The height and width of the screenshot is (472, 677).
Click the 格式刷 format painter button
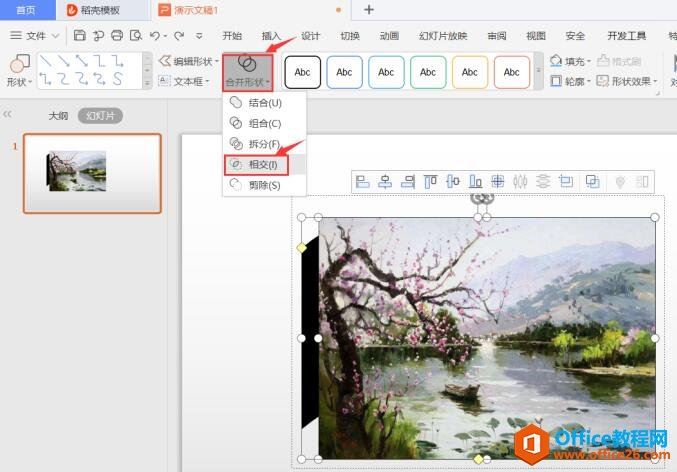coord(619,61)
